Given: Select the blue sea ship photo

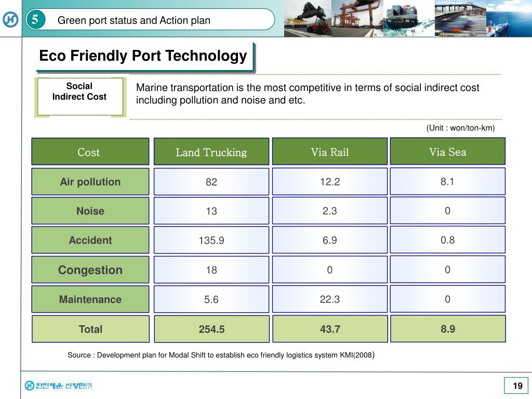Looking at the screenshot, I should click(x=509, y=18).
